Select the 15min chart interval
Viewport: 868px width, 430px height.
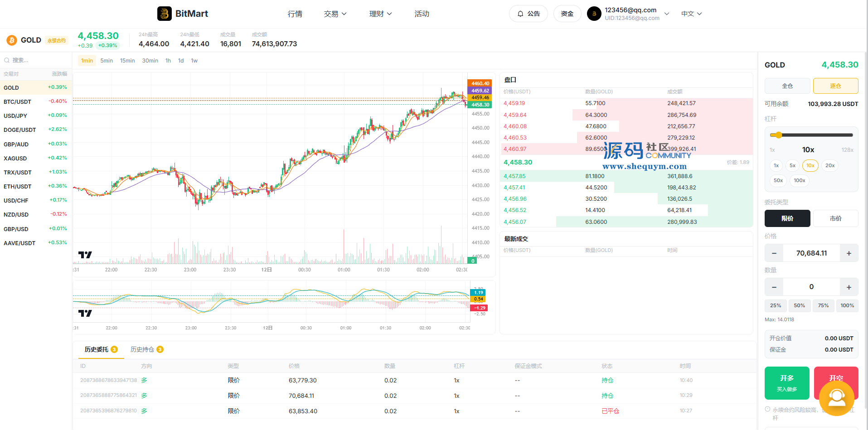(127, 61)
